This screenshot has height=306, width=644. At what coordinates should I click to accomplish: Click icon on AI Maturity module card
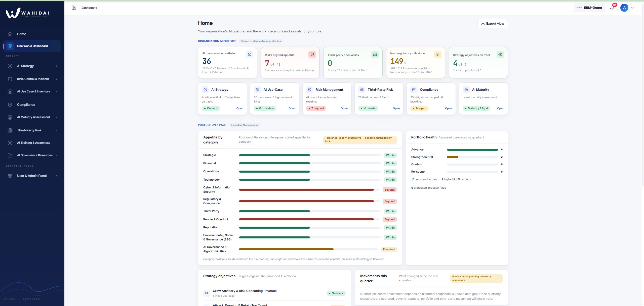tap(466, 90)
